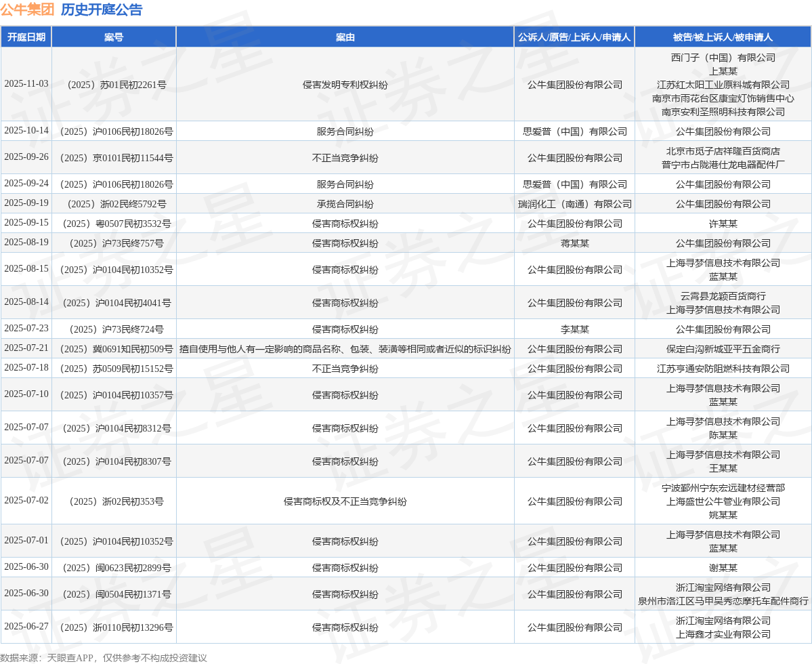Click 侵害商标权及不正当竞争纠纷 cause cell
The height and width of the screenshot is (664, 812).
tap(345, 501)
